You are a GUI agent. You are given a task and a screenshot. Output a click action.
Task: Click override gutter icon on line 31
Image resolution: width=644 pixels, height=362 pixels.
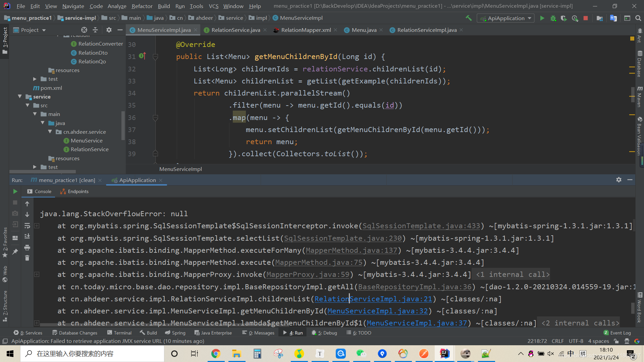click(142, 56)
